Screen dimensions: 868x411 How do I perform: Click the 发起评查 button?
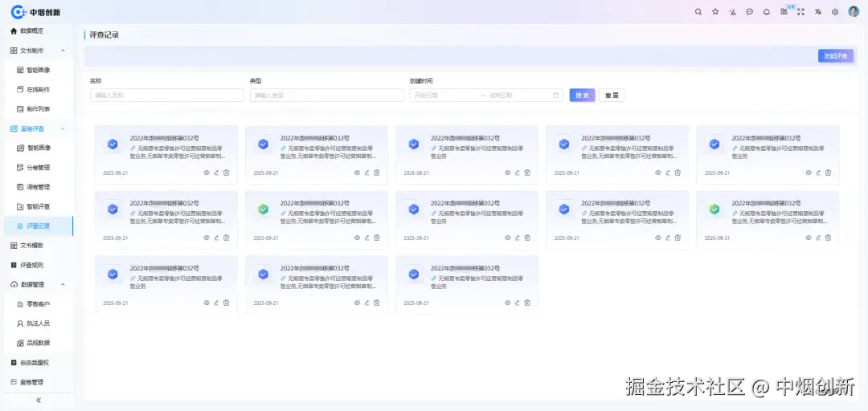pos(835,56)
